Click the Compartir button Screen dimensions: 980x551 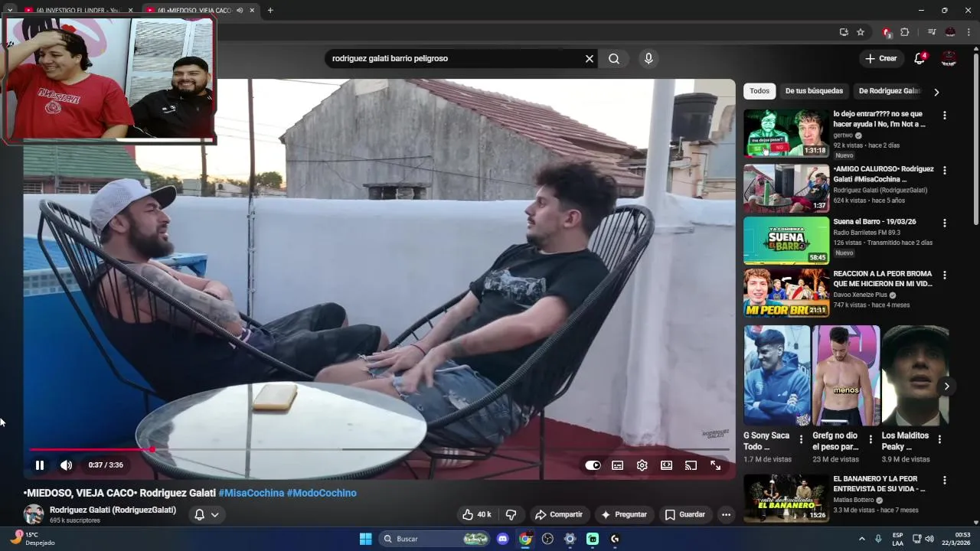coord(559,514)
